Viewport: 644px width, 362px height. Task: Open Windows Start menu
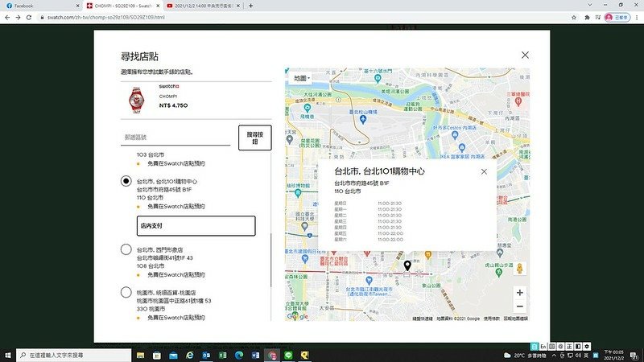(7, 355)
